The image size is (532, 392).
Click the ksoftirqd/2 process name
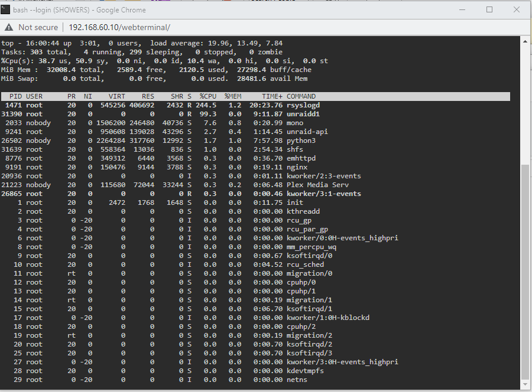(309, 344)
